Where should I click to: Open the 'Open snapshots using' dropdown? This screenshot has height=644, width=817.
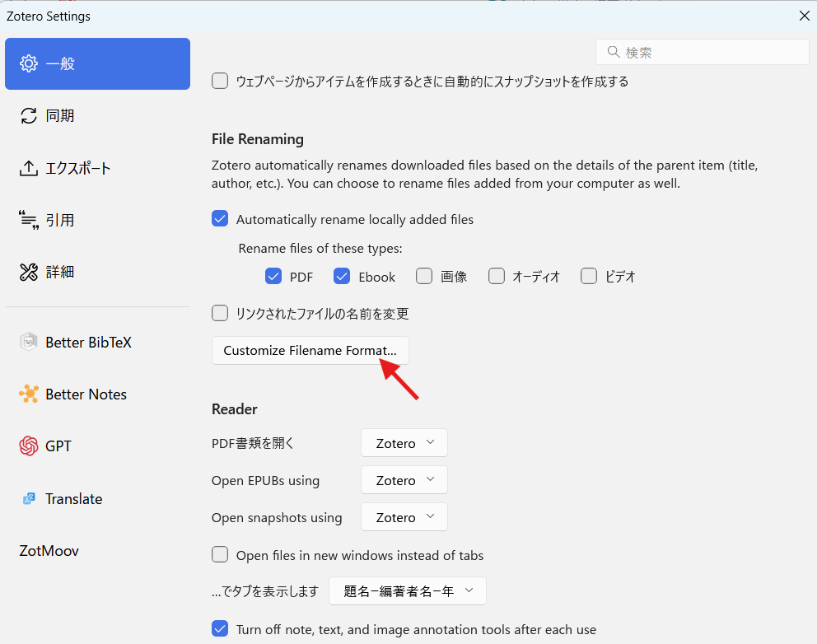tap(404, 517)
